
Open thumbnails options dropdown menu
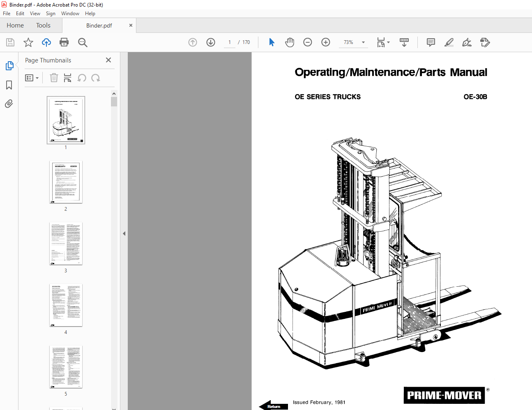click(x=32, y=78)
